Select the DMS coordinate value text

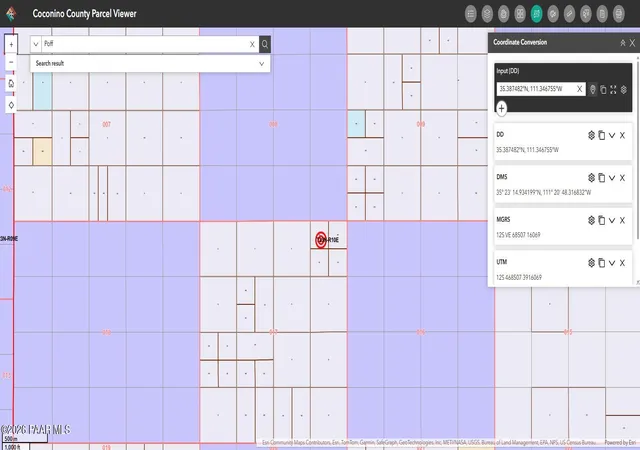[x=543, y=192]
